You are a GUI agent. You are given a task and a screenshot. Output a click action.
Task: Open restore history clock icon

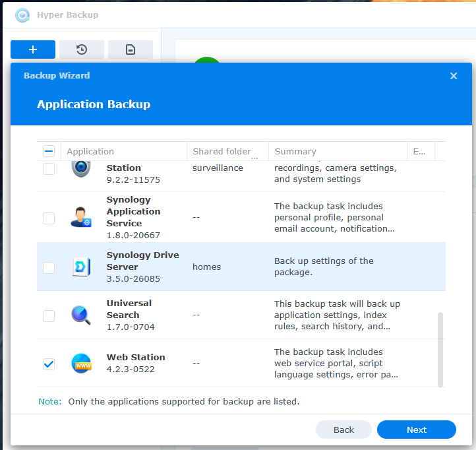82,49
